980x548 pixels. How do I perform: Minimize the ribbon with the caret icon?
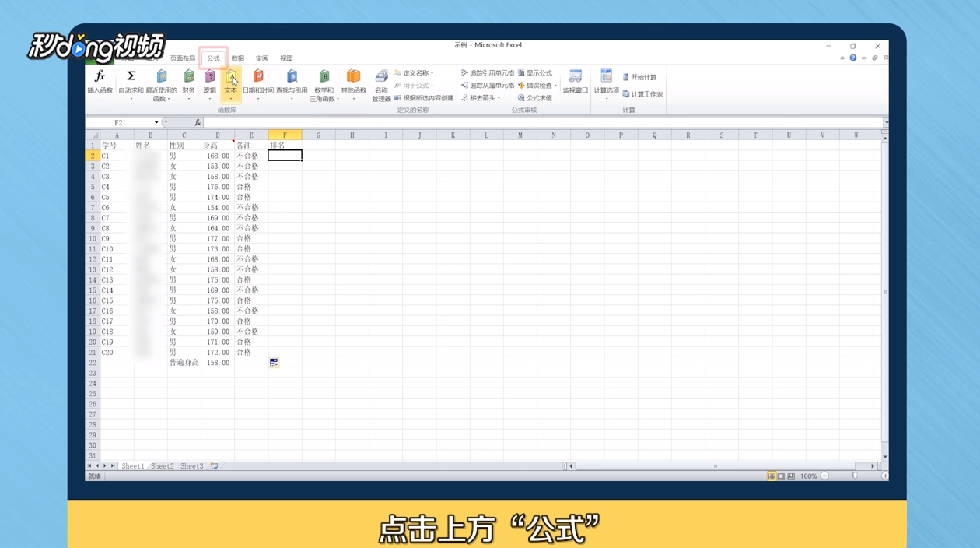(842, 58)
